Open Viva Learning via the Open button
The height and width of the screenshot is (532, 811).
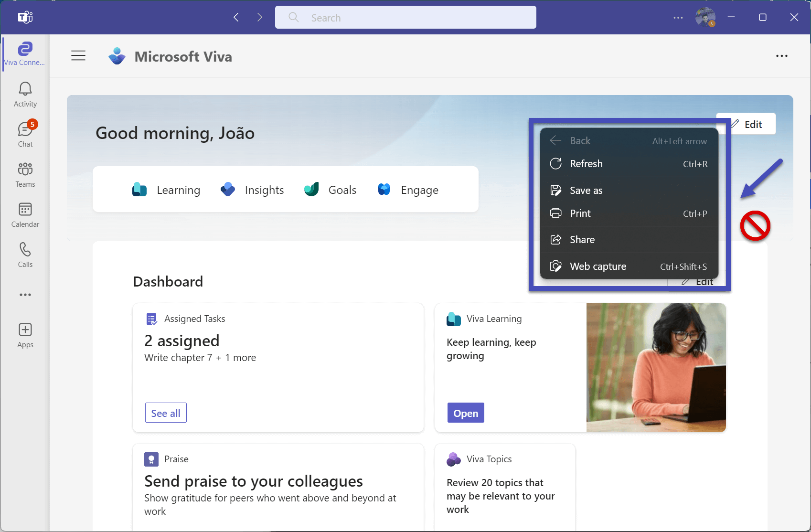[x=465, y=413]
